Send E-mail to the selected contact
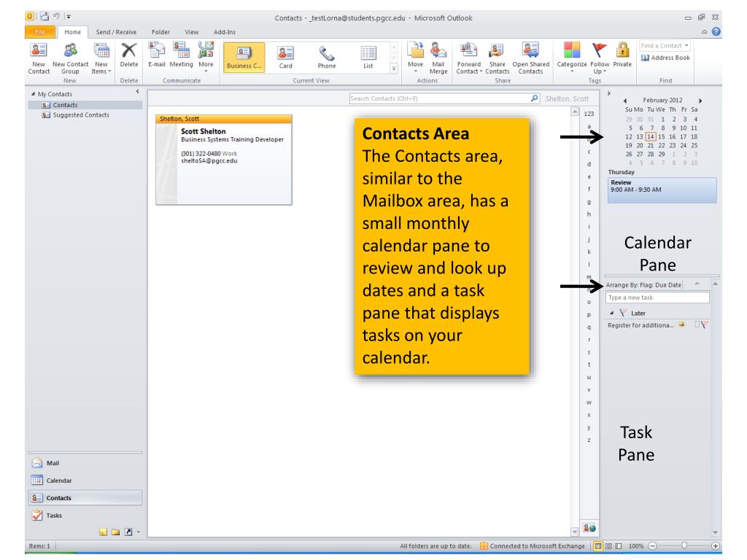Screen dimensions: 747x560 pyautogui.click(x=156, y=55)
